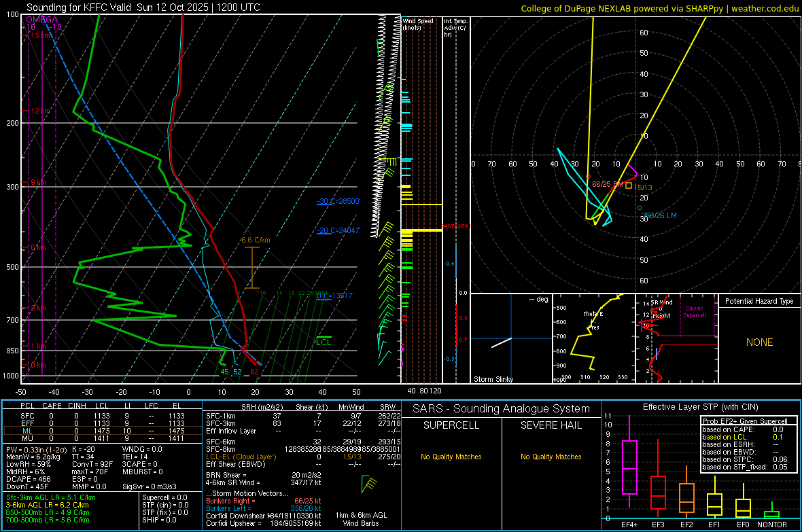
Task: Click the -20 C=24047' level label
Action: point(338,230)
